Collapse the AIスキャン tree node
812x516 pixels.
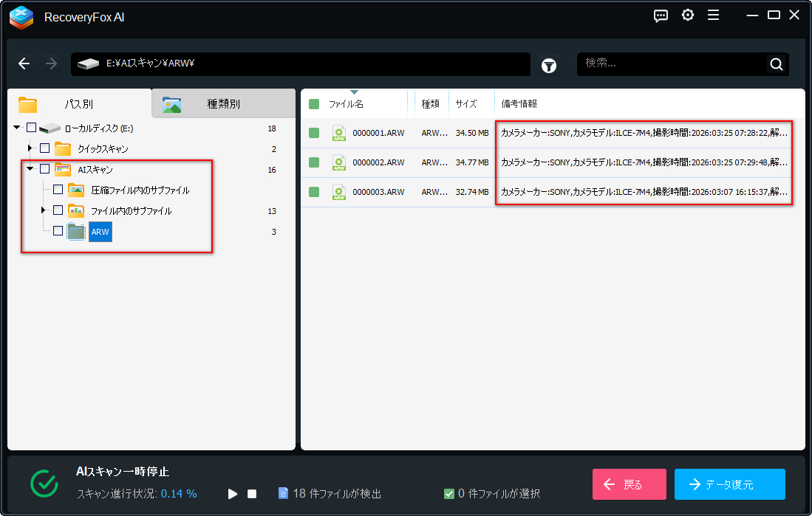(30, 169)
